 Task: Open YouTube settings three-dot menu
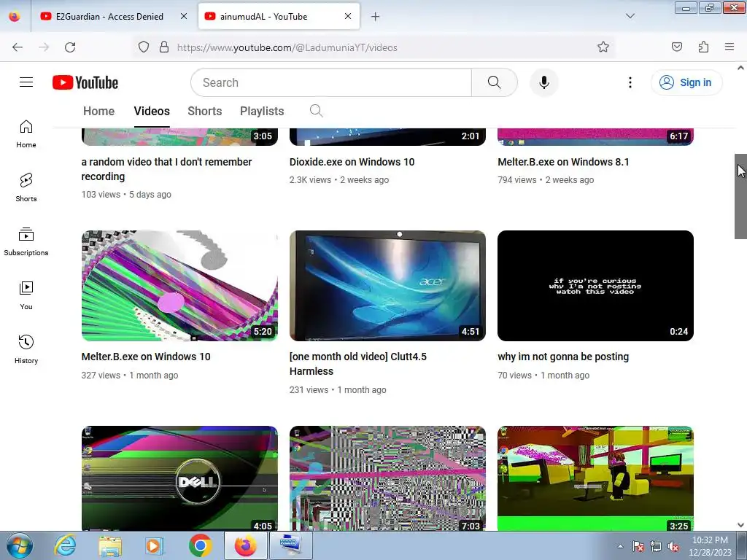click(630, 82)
